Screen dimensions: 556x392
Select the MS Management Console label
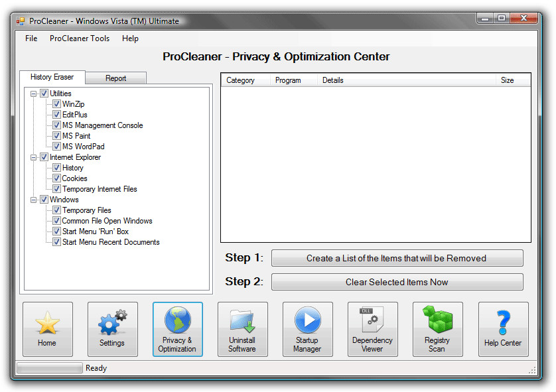(x=102, y=125)
